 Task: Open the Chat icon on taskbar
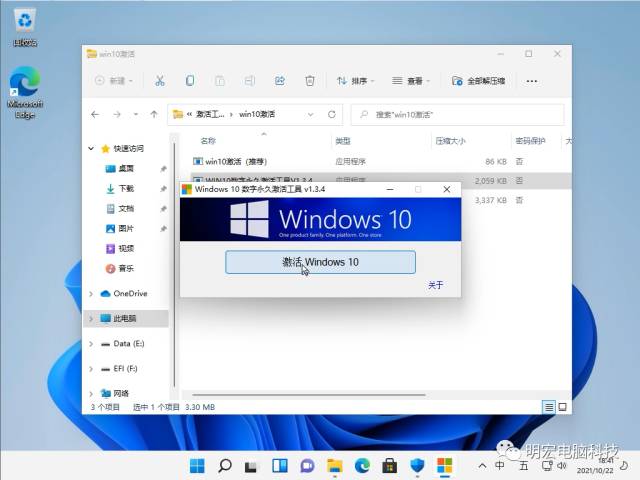pos(307,465)
